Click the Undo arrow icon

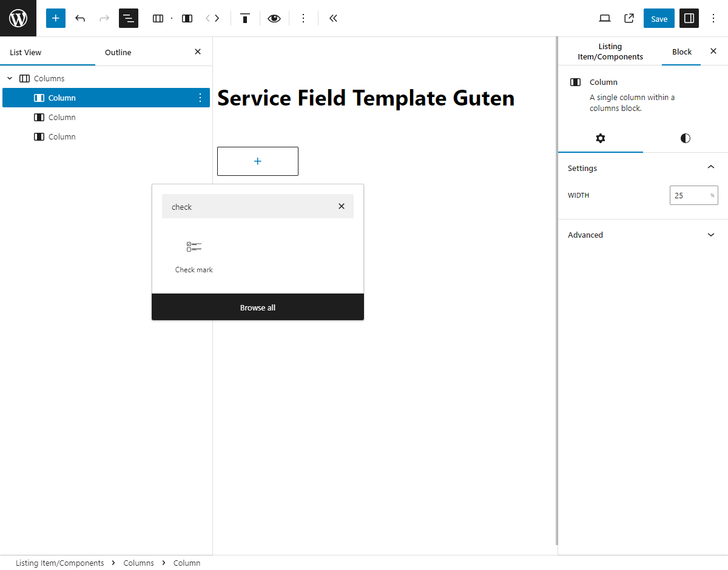[79, 18]
